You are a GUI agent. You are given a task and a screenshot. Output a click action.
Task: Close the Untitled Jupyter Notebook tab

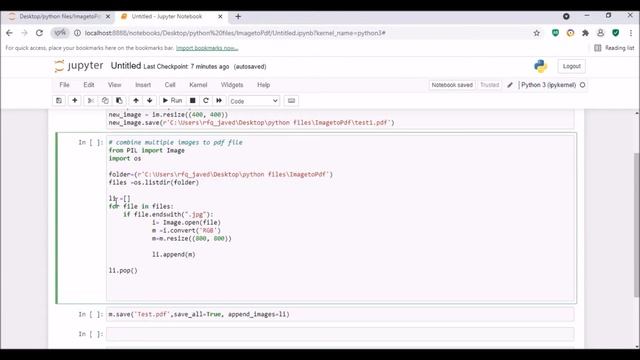tap(220, 16)
